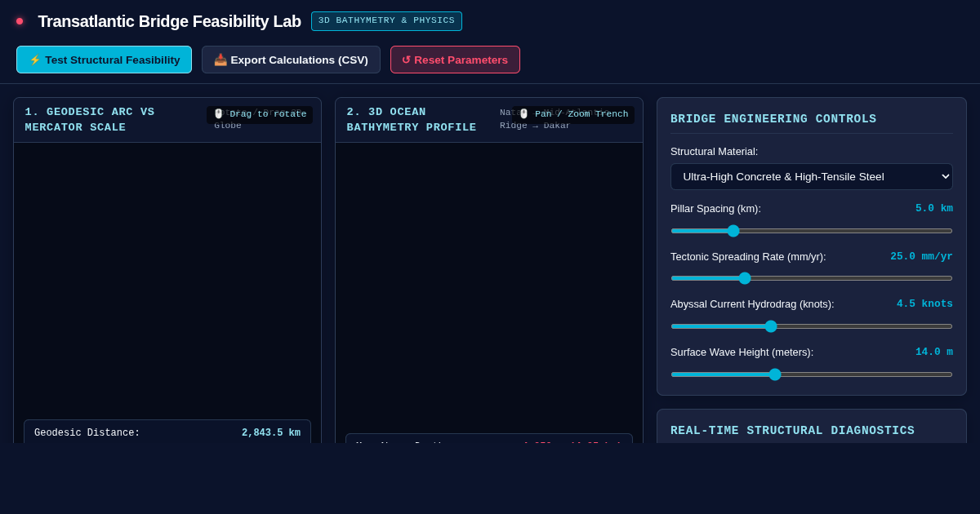Adjust the Pillar Spacing slider
The image size is (980, 514).
[x=812, y=231]
